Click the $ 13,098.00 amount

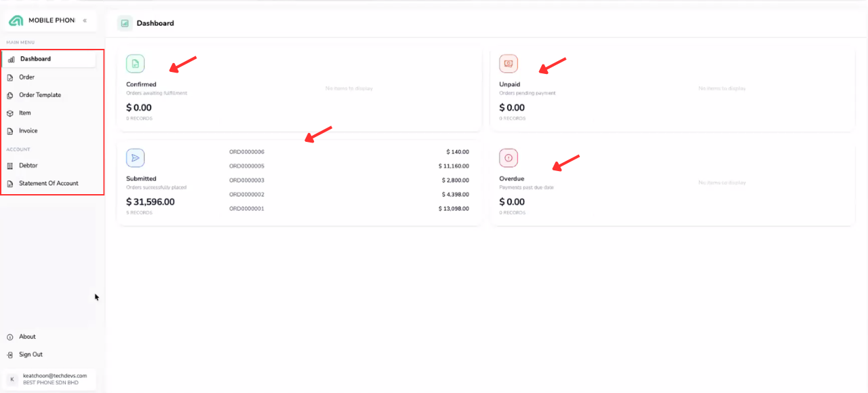point(454,209)
